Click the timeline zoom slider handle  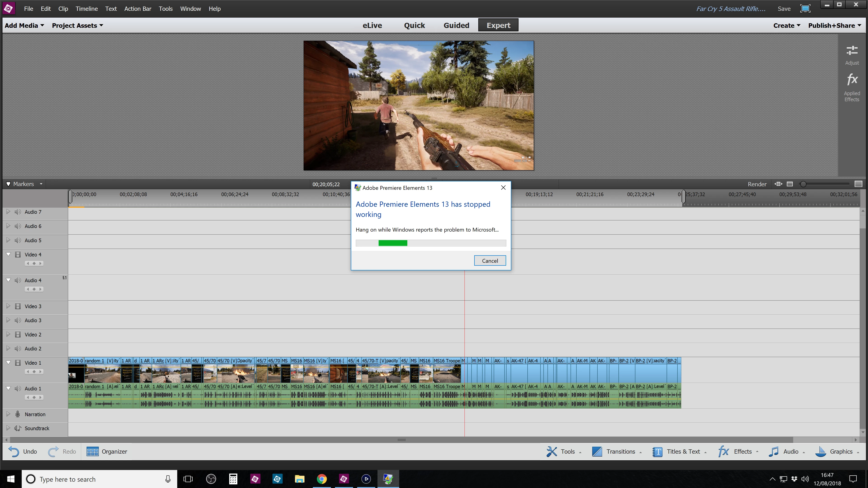(x=803, y=184)
